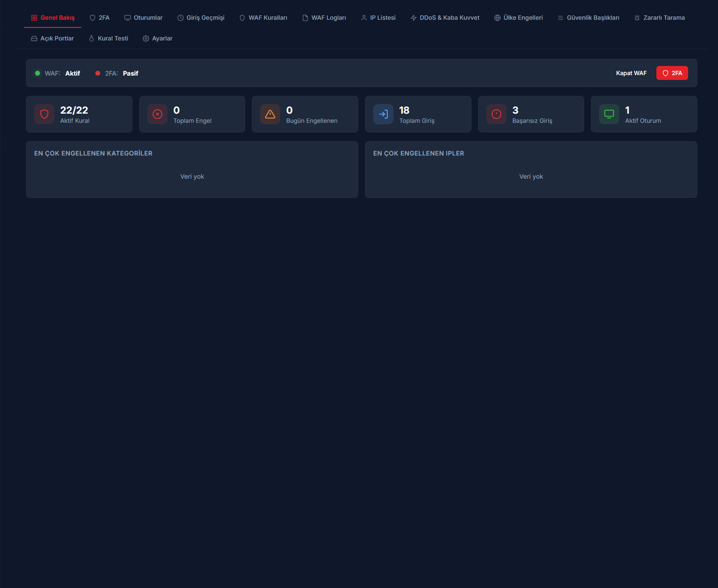This screenshot has width=718, height=588.
Task: Click the red shield icon on Aktif Kural card
Action: (44, 114)
